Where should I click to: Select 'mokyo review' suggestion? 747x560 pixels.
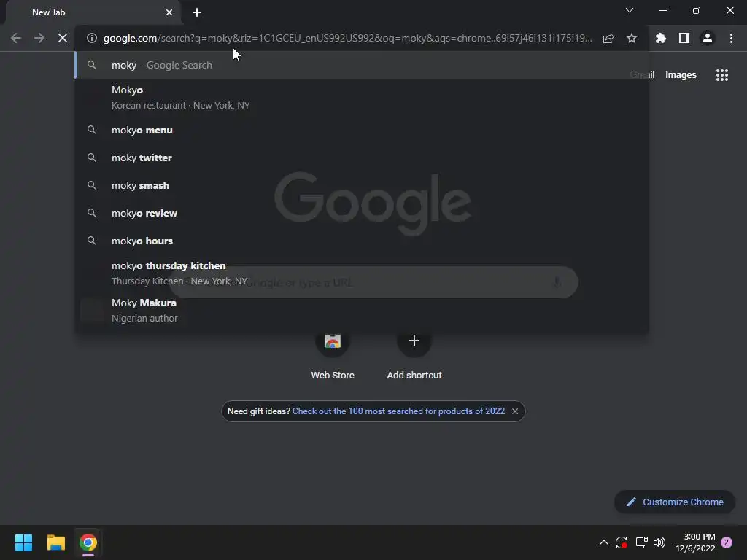coord(362,213)
